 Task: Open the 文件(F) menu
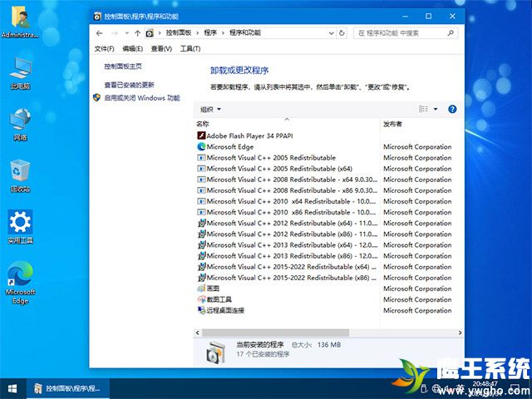point(104,49)
